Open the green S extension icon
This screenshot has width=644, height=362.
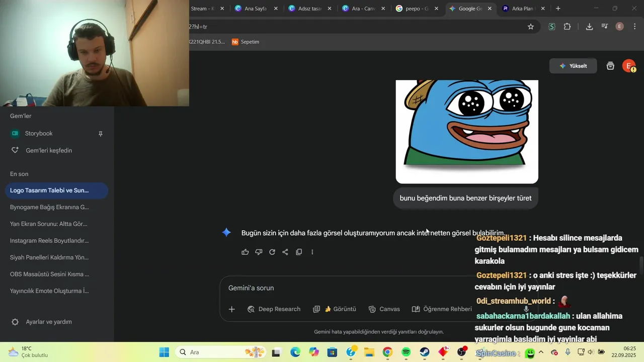coord(552,27)
